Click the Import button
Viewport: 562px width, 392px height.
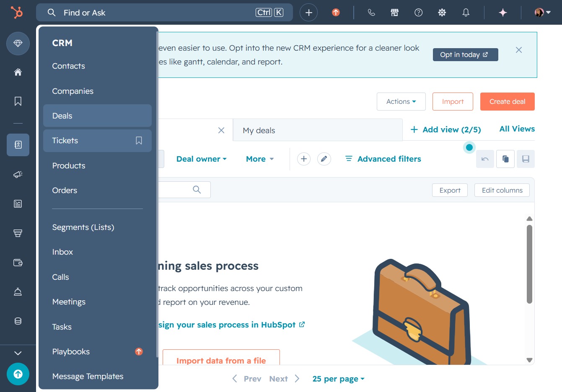click(453, 101)
